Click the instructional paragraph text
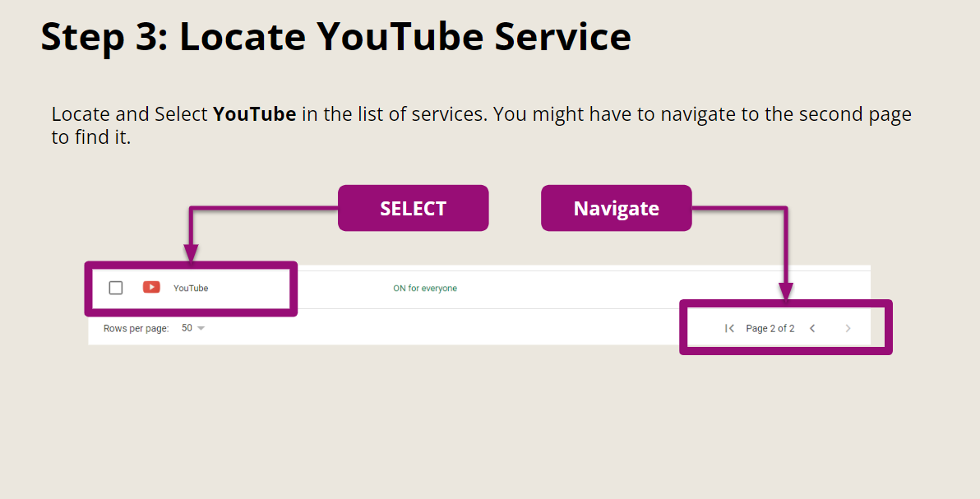 coord(481,125)
